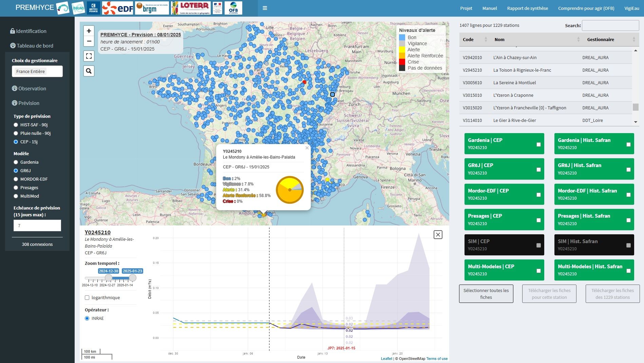The width and height of the screenshot is (644, 363).
Task: Tick the Multi-Modeles | CEP checkbox
Action: [x=538, y=271]
